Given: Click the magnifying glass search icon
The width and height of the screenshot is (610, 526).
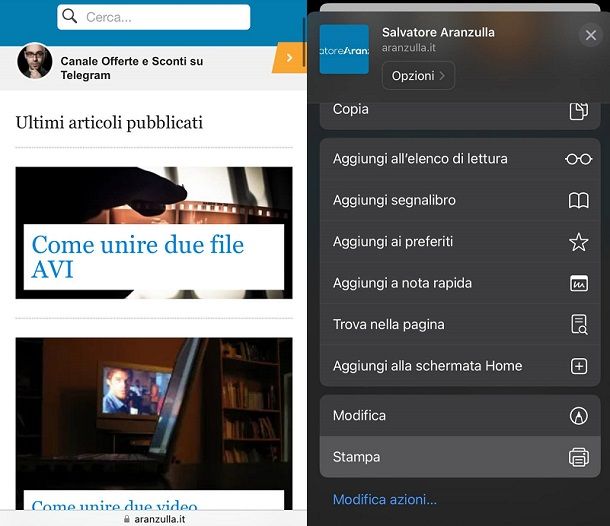Looking at the screenshot, I should point(70,16).
